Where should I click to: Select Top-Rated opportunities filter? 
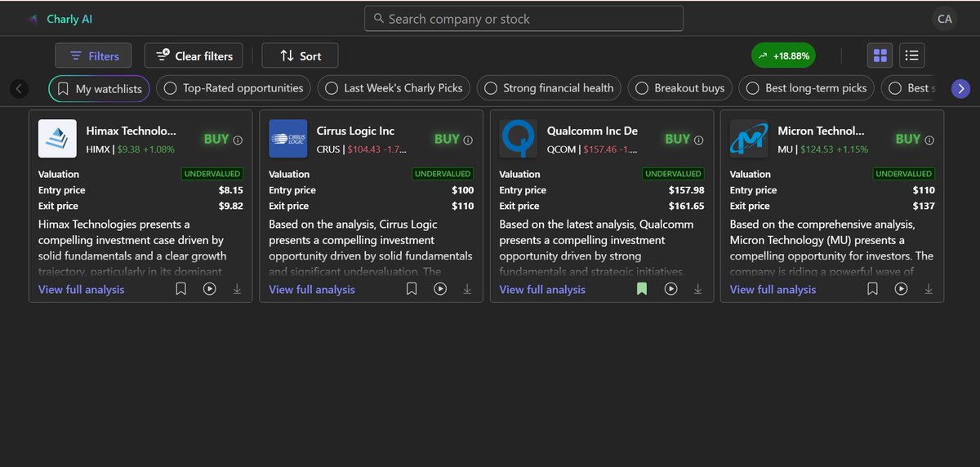tap(233, 88)
